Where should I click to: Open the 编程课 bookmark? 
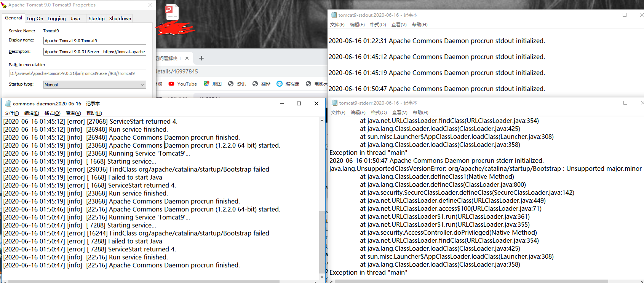(x=288, y=84)
